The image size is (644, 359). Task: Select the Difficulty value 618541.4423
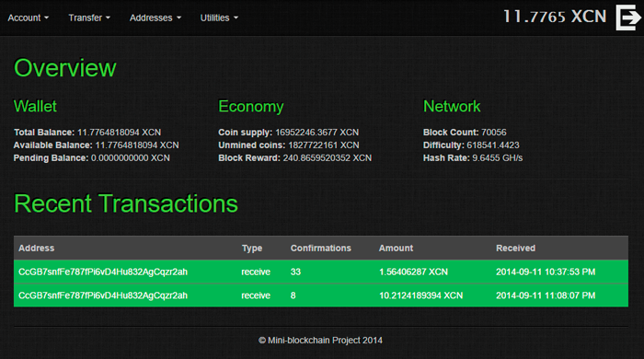[x=493, y=145]
